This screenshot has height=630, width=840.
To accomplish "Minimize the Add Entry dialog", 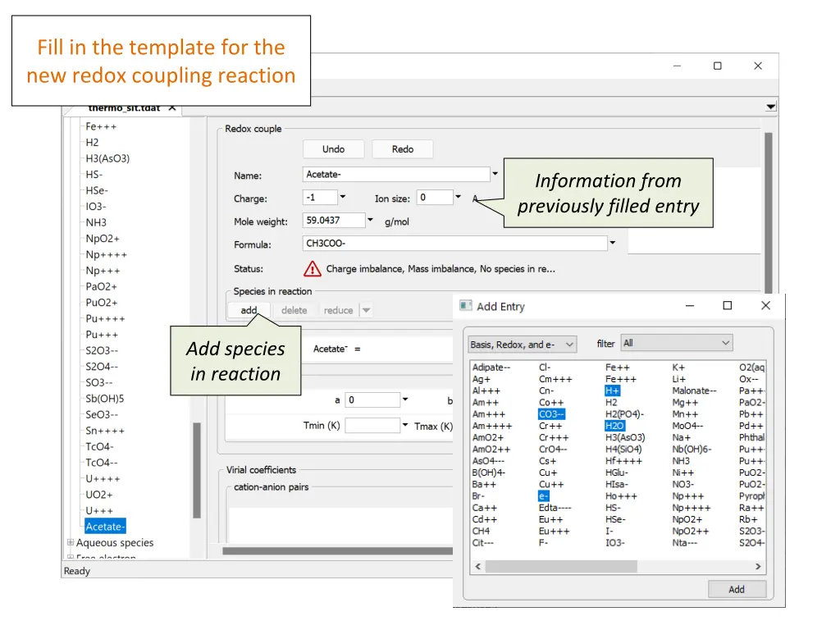I will 689,306.
